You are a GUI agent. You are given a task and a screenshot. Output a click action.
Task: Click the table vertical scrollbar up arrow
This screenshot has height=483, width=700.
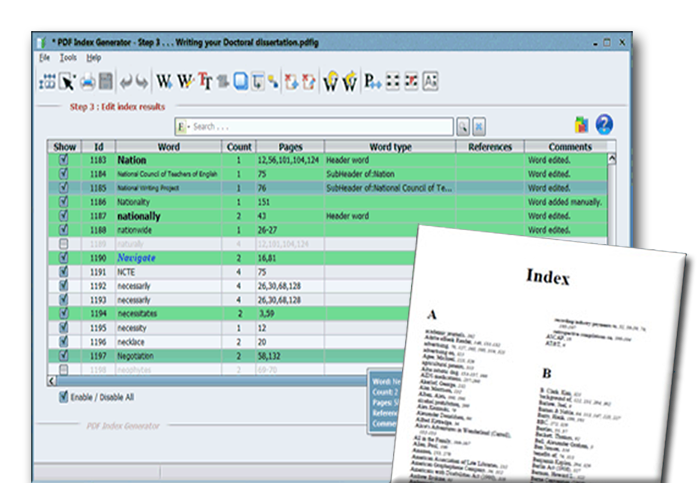tap(612, 158)
